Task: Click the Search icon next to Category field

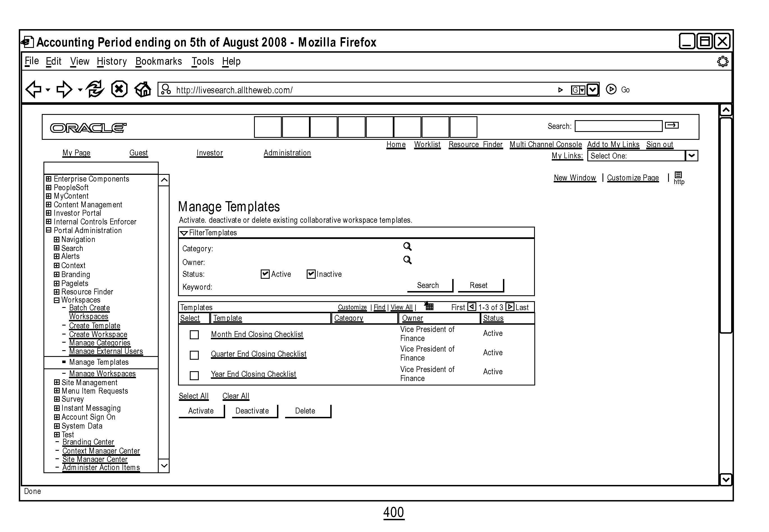Action: pos(408,248)
